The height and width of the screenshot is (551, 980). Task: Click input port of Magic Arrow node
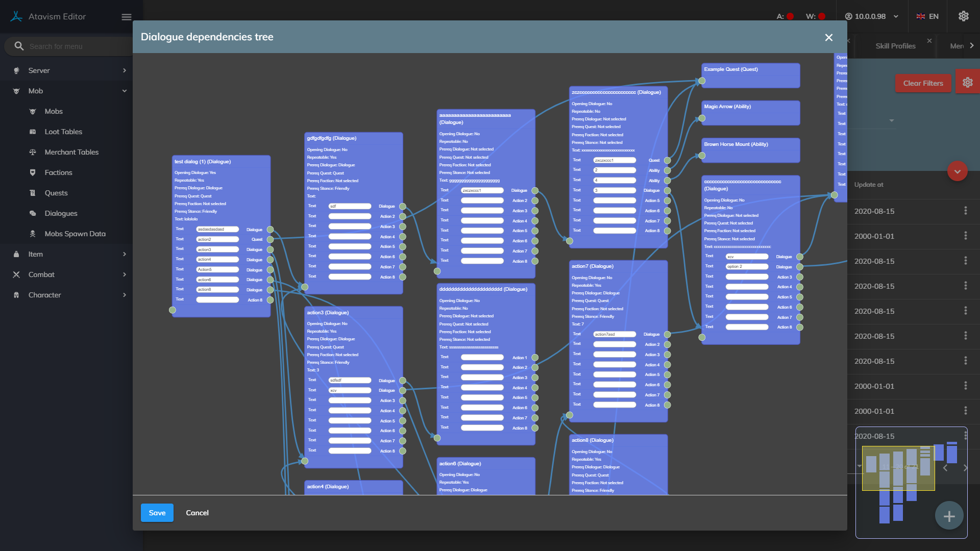click(702, 118)
